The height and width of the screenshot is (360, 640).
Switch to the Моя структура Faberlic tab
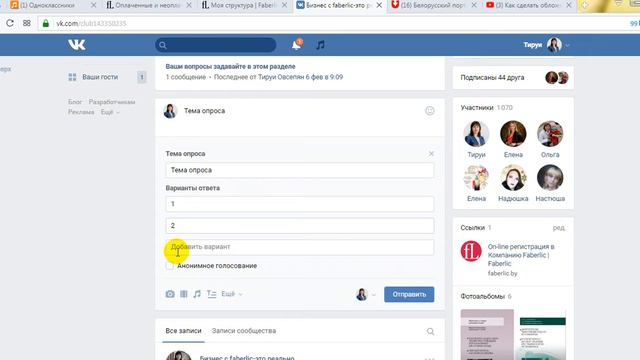click(x=243, y=5)
